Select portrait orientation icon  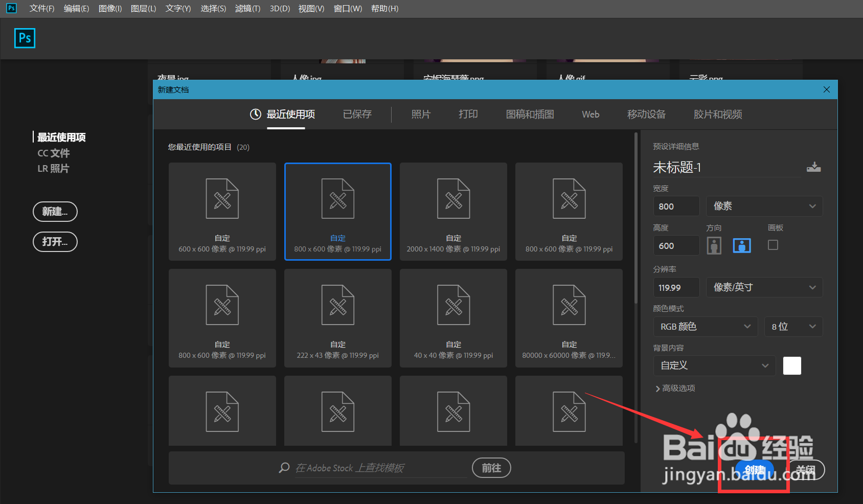click(714, 246)
